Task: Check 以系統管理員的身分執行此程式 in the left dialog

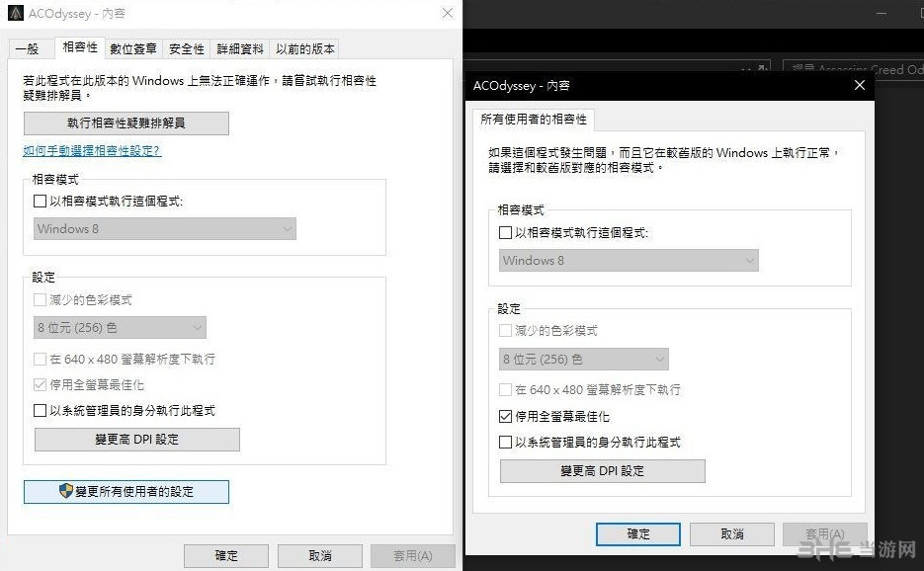Action: pyautogui.click(x=41, y=410)
